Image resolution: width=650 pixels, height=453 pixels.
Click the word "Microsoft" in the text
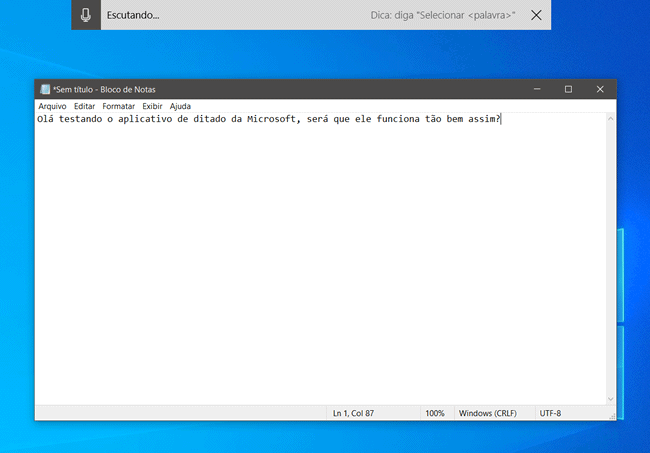(271, 120)
